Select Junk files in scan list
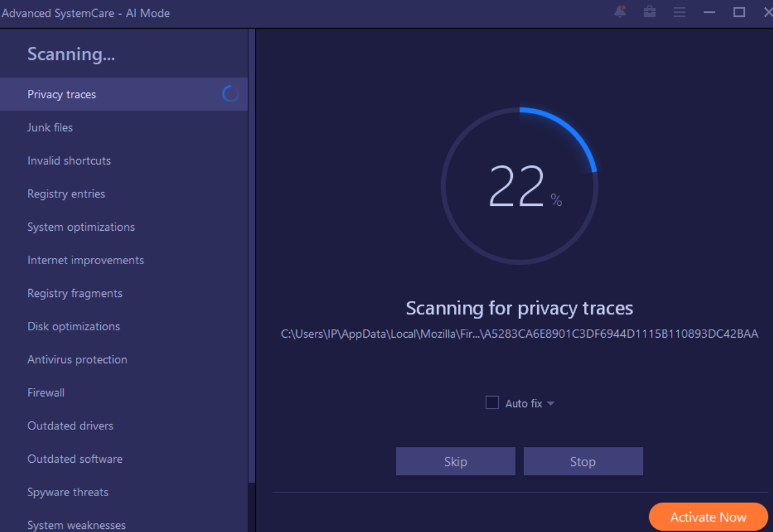The height and width of the screenshot is (532, 773). [50, 128]
